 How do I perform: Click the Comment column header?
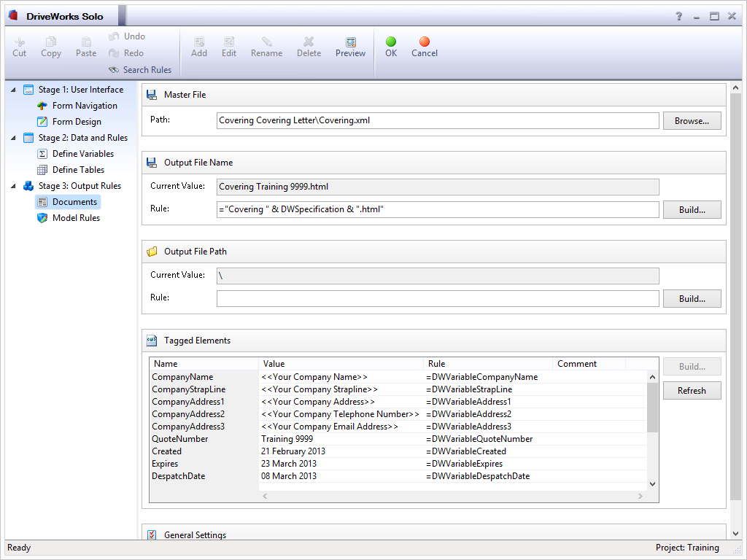point(589,364)
